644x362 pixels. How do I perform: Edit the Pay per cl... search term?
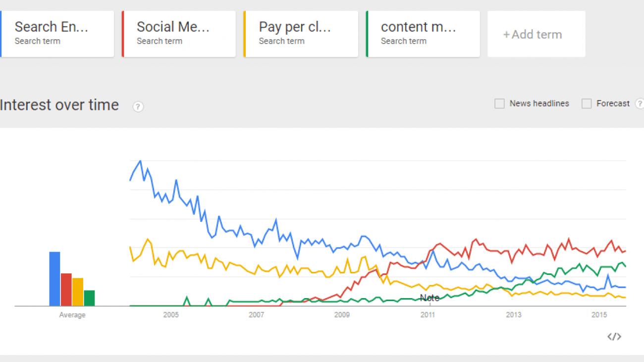point(301,33)
